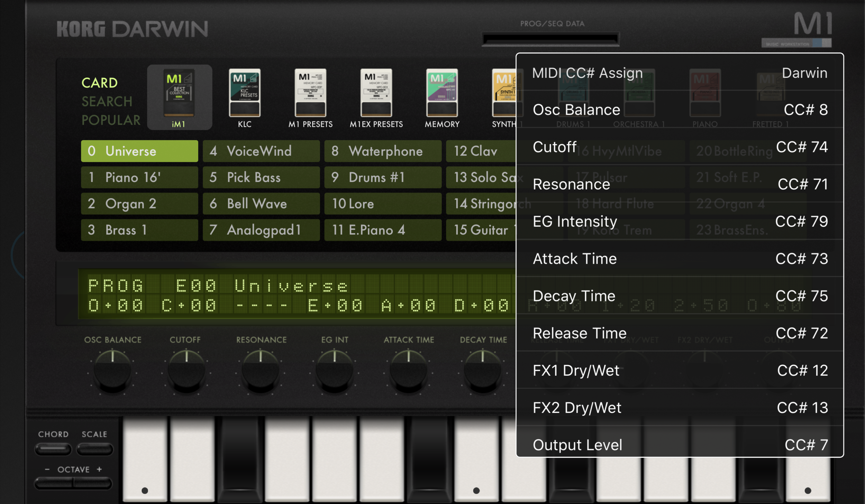This screenshot has height=504, width=865.
Task: Click the D+00 value on the LCD
Action: click(481, 306)
